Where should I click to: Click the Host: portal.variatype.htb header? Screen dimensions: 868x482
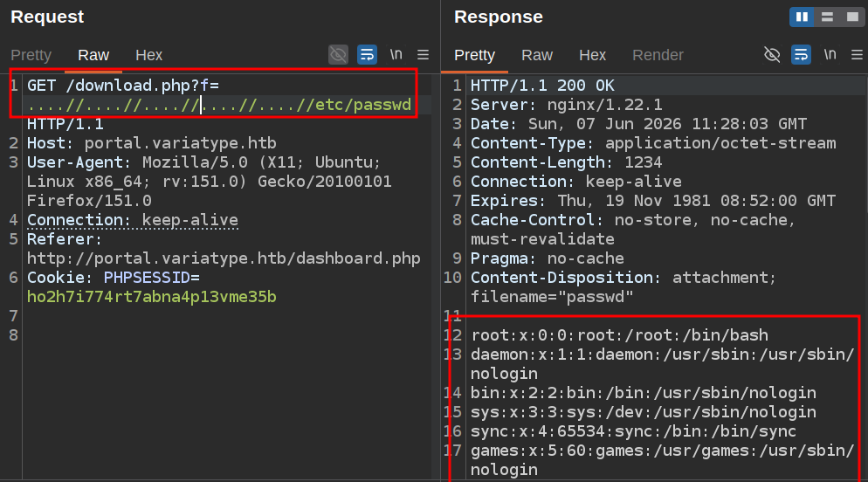tap(152, 143)
